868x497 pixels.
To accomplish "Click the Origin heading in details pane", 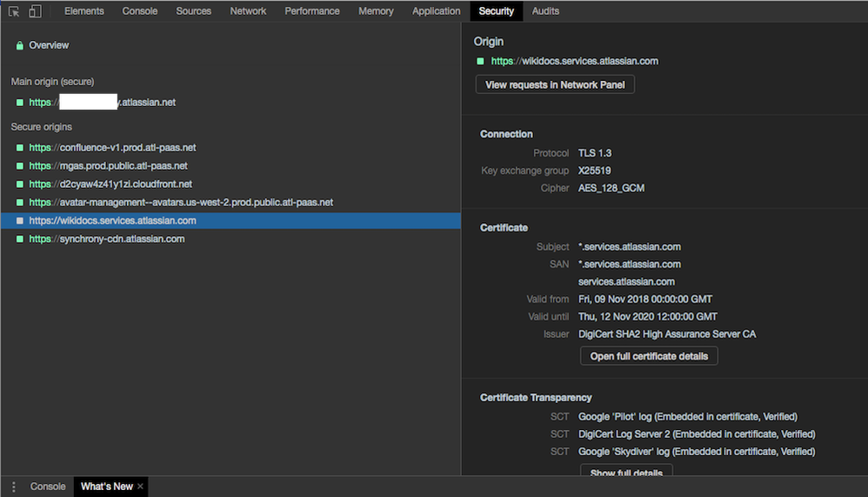I will [x=489, y=42].
